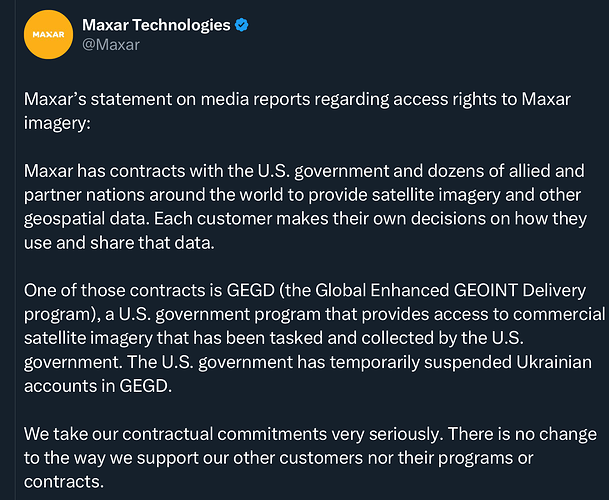Click the word 'Ukrainian' in the tweet
Screen dimensions: 609x500
coord(553,362)
